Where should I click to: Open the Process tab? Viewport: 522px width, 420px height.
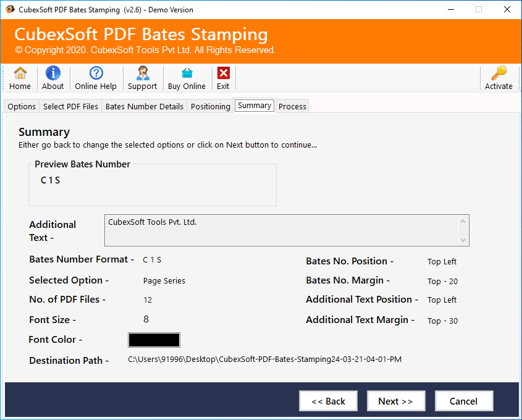[x=292, y=106]
